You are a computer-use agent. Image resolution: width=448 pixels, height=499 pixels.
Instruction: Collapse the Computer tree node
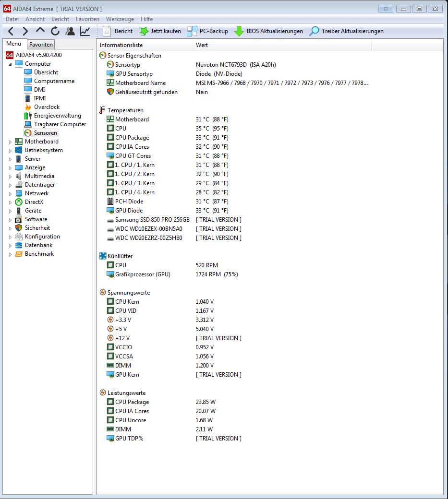tap(10, 64)
